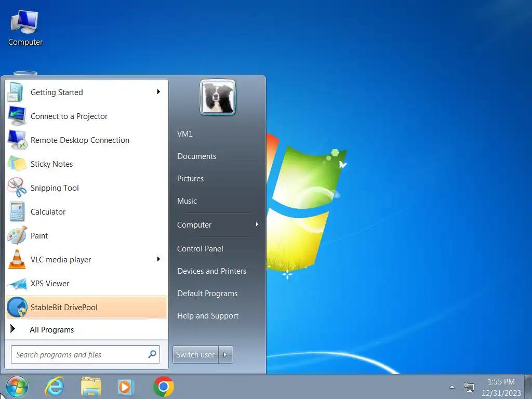Open Music library
The height and width of the screenshot is (399, 532).
pyautogui.click(x=187, y=201)
